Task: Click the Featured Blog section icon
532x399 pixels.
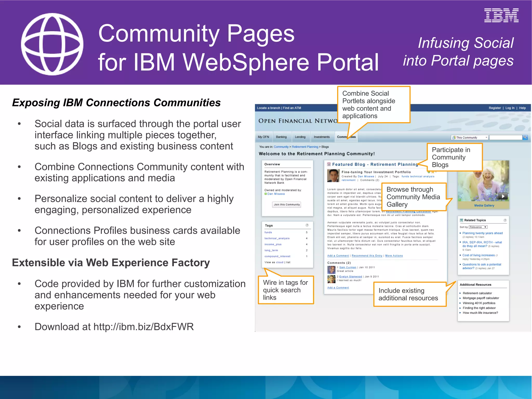Action: pos(329,164)
